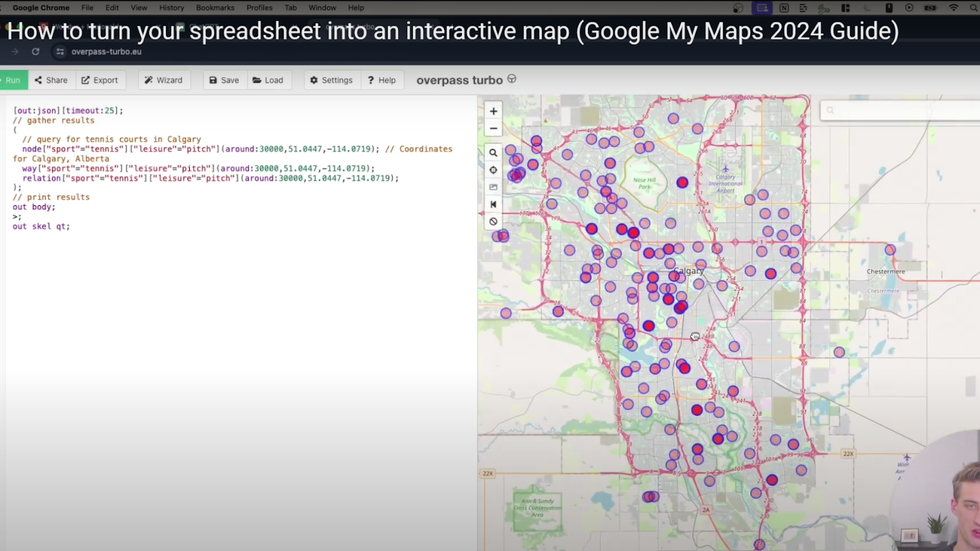Click the window-tiling grid menu bar icon
980x551 pixels.
tap(846, 8)
